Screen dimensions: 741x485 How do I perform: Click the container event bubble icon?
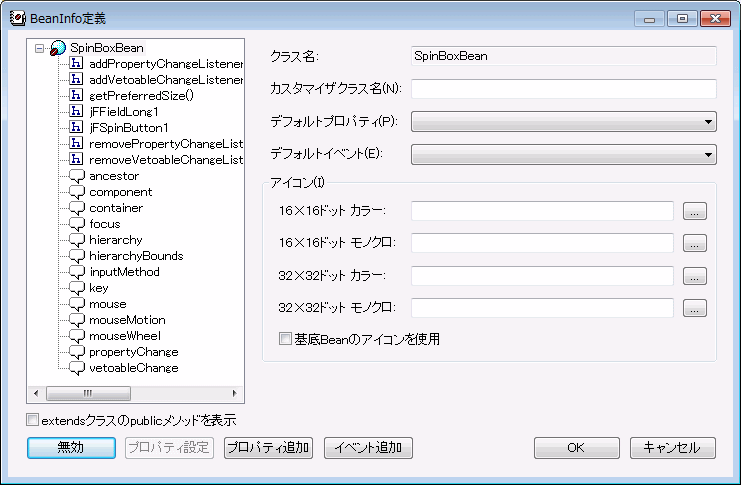pos(77,208)
